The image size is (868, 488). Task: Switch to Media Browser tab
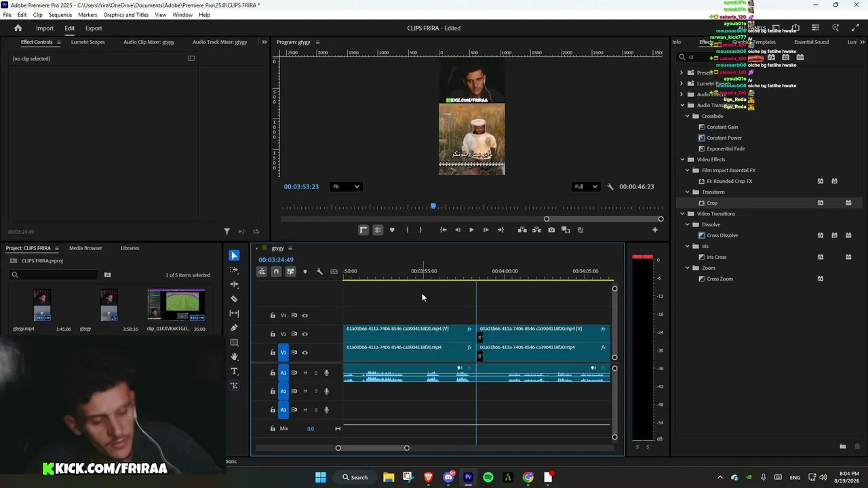point(85,248)
